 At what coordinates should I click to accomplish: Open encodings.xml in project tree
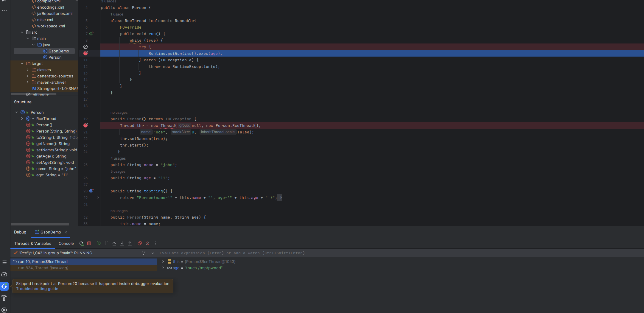click(x=48, y=7)
